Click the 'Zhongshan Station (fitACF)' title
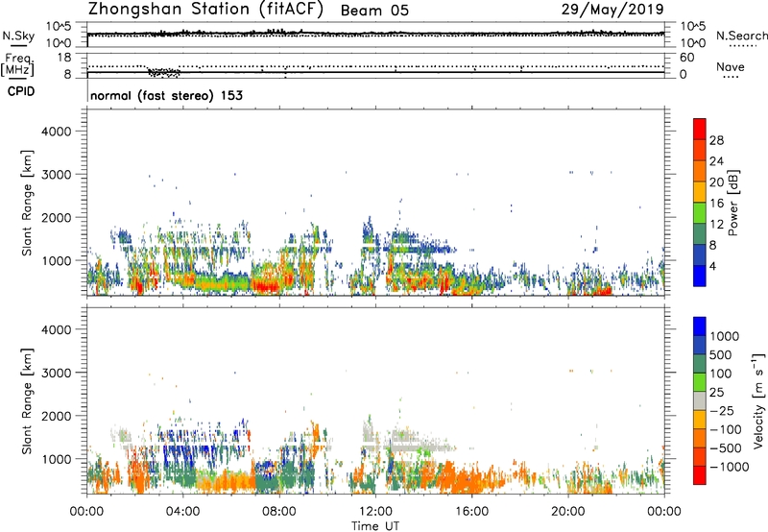 click(205, 10)
